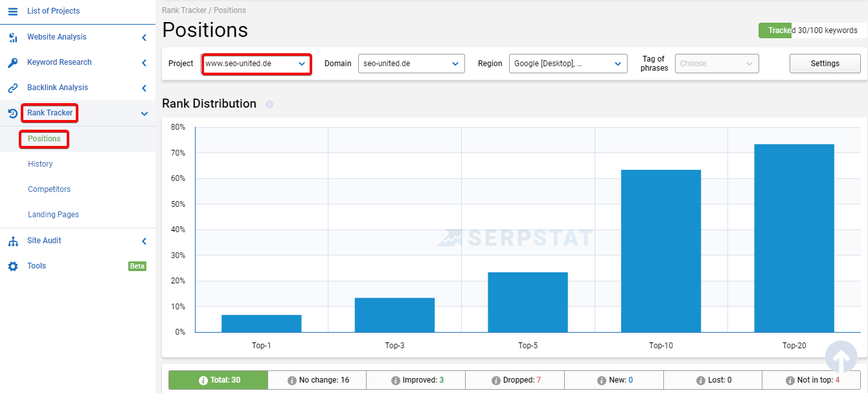Select Keyword Research in the sidebar
Screen dimensions: 868x393
click(x=60, y=62)
